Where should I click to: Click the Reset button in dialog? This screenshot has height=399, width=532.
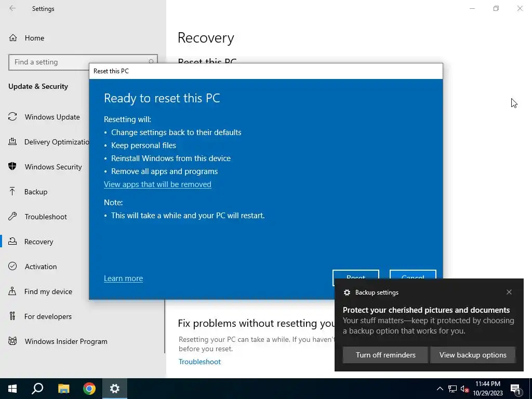(355, 274)
